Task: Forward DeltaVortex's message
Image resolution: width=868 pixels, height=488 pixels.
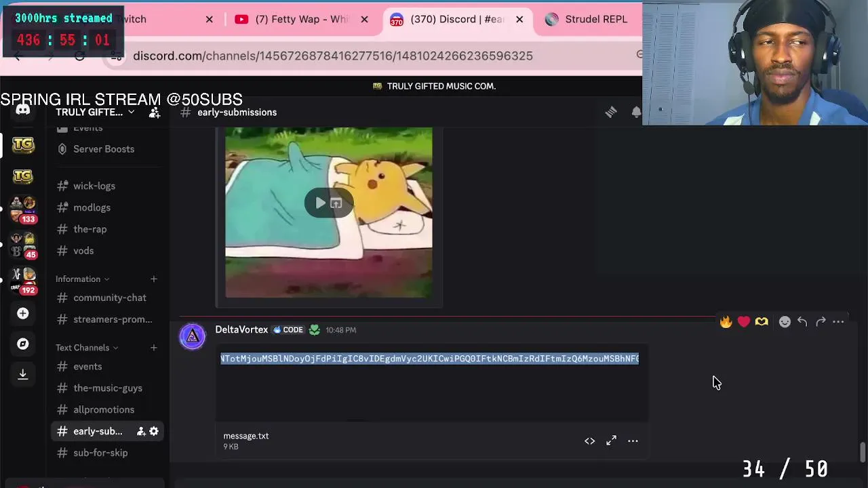Action: coord(821,322)
